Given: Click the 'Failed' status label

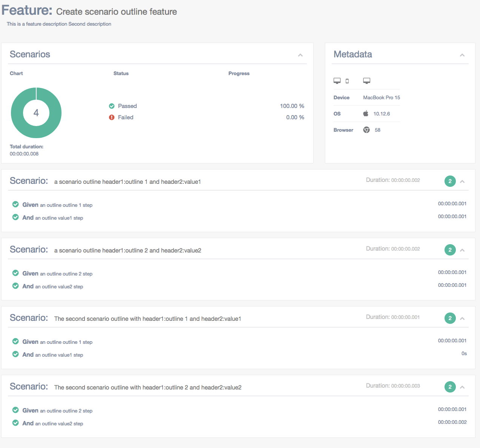Looking at the screenshot, I should [x=126, y=117].
